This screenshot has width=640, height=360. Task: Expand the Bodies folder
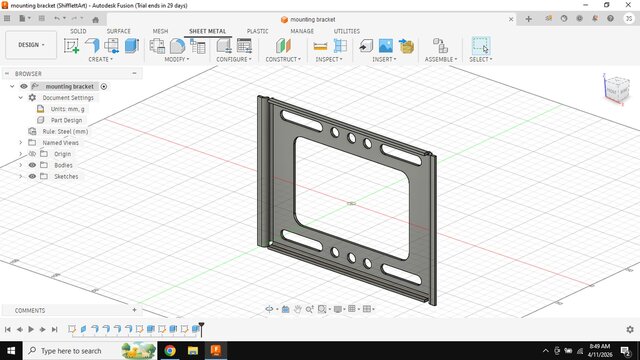pos(20,165)
